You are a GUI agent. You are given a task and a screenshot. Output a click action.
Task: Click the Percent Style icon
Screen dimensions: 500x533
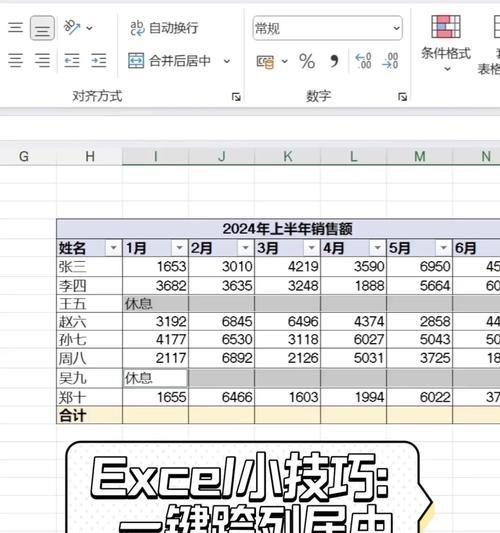pos(307,62)
